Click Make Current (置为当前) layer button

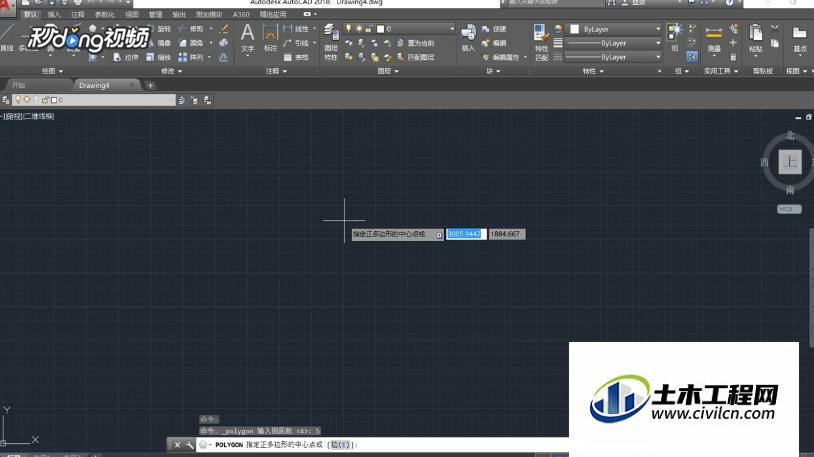416,43
